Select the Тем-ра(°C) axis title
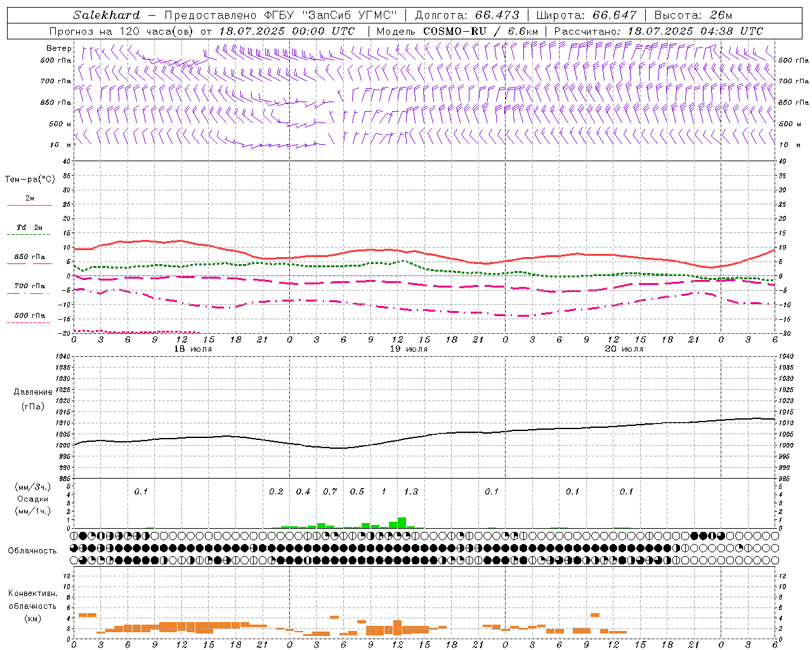Screen dimensions: 812x650 30,179
